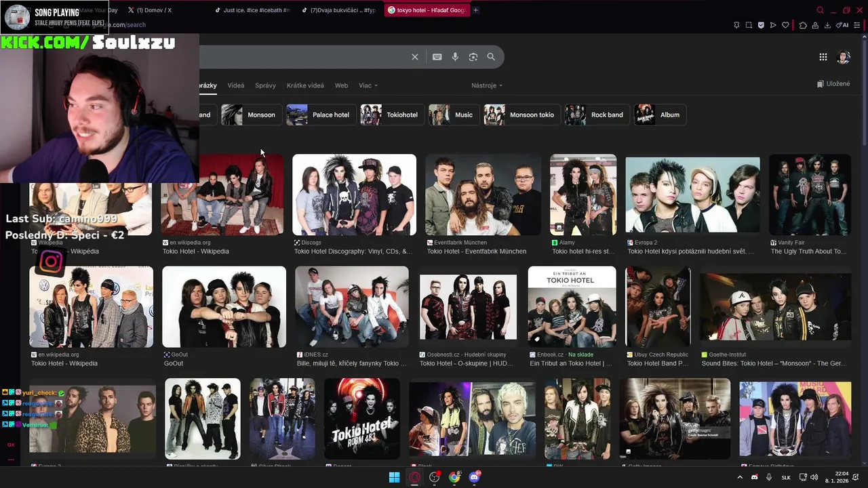Select the Tokiohotel suggestion chip
Screen dimensions: 868x488
click(392, 115)
